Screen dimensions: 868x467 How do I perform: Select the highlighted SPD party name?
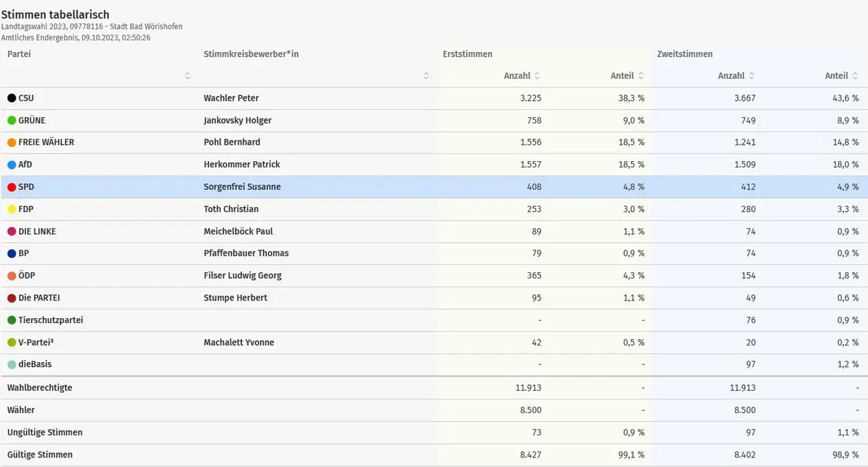coord(26,187)
